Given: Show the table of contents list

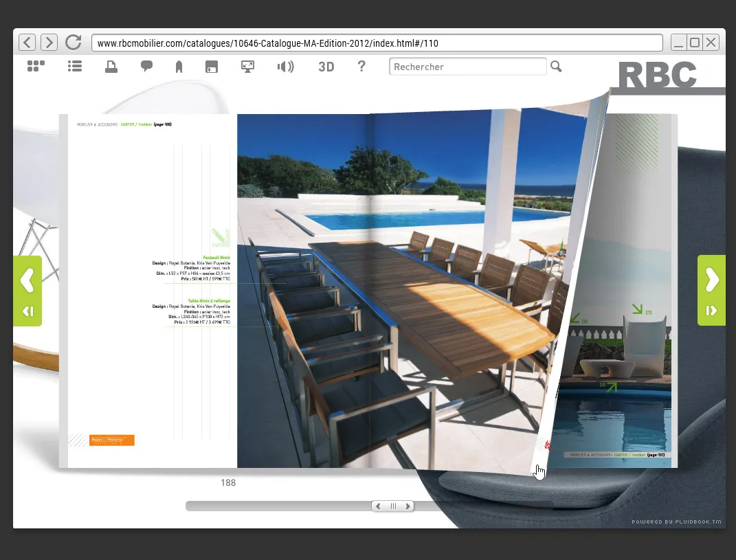Looking at the screenshot, I should click(75, 67).
